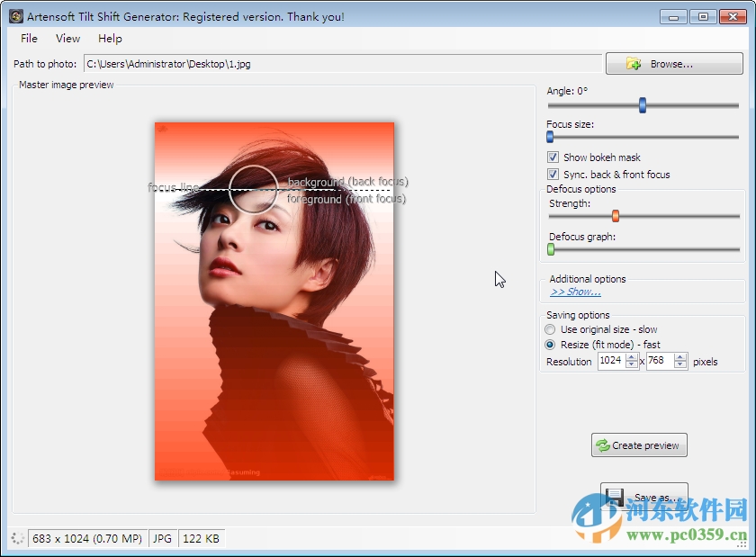Increase width using the 1024 up stepper

tap(633, 356)
